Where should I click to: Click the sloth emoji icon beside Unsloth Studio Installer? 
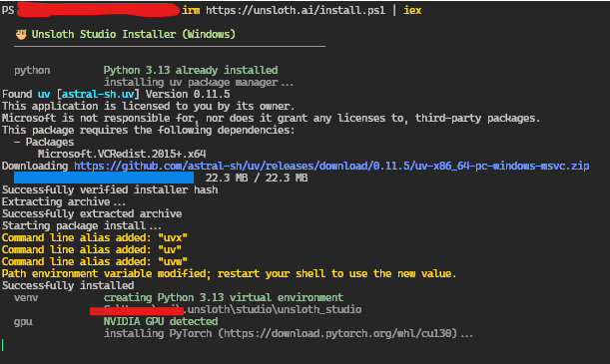tap(21, 35)
